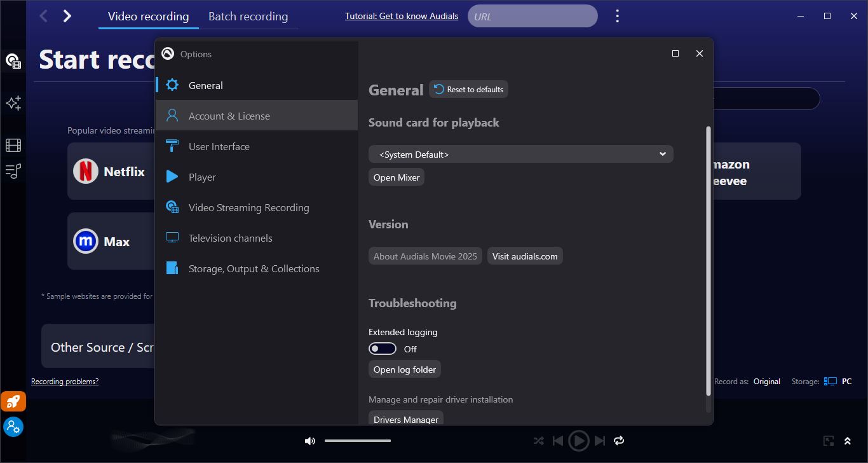868x463 pixels.
Task: Change Record as Original setting
Action: point(766,382)
